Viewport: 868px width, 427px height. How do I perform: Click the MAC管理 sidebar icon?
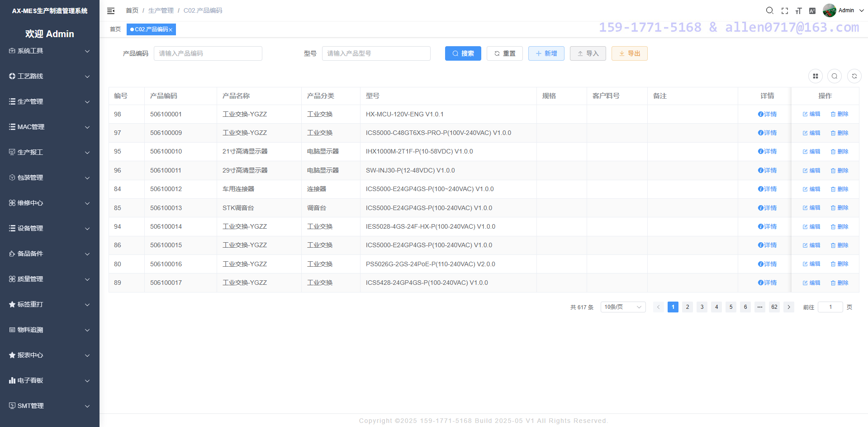[12, 127]
